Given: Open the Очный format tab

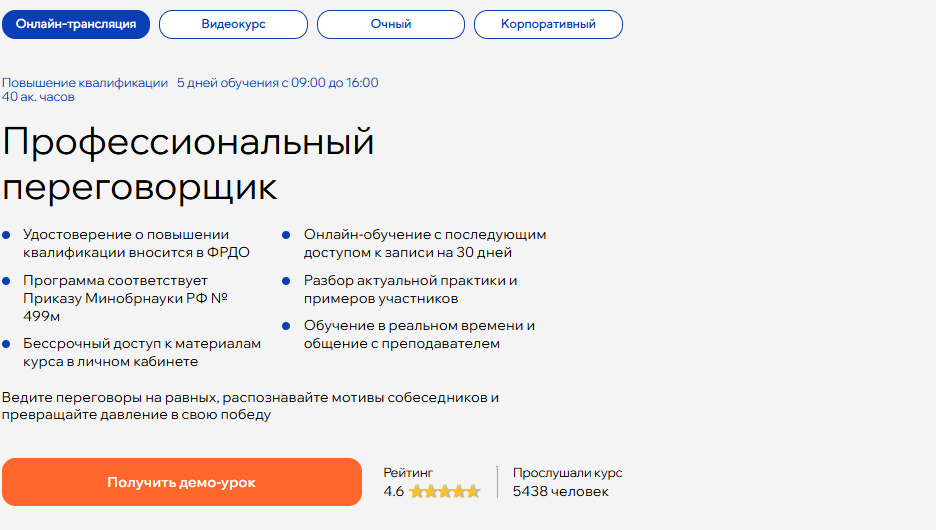Looking at the screenshot, I should pos(391,24).
